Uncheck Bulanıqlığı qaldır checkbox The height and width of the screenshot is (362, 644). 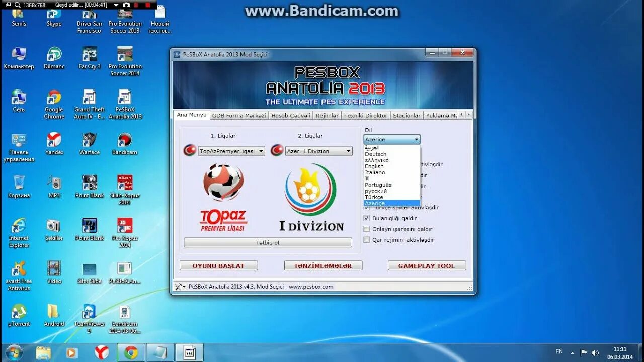367,218
